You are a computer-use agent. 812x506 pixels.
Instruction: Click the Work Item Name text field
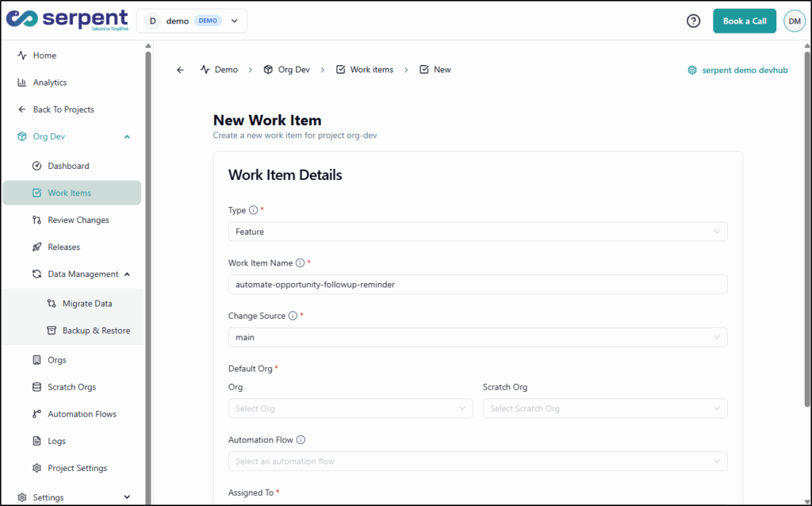coord(477,284)
